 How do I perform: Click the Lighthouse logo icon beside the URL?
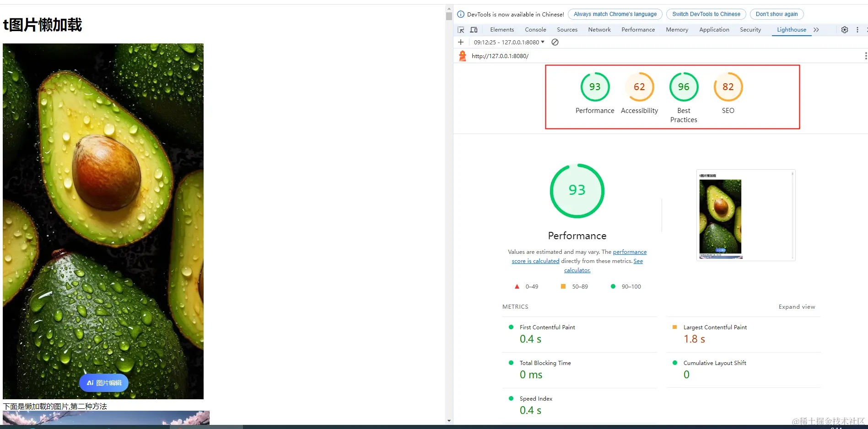pyautogui.click(x=463, y=56)
